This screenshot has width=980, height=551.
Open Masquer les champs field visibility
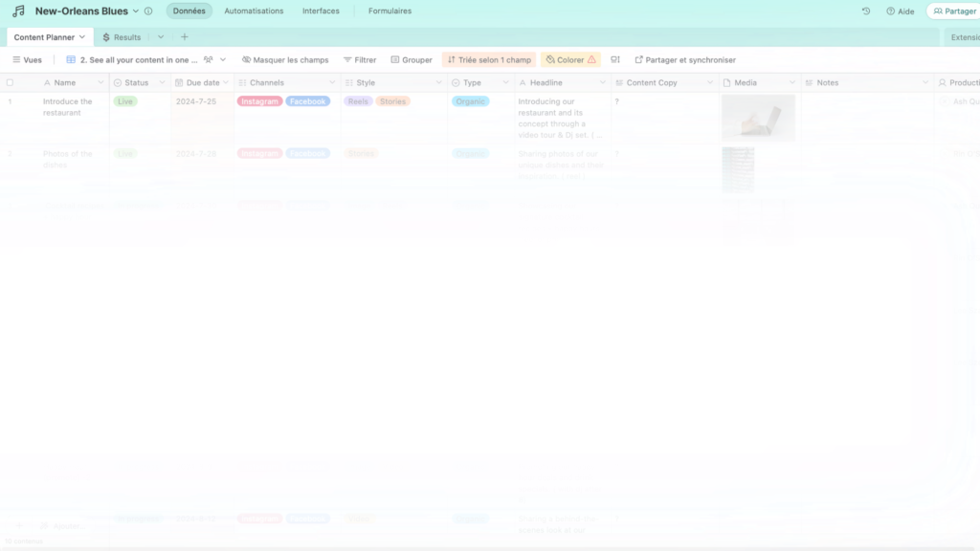coord(285,59)
